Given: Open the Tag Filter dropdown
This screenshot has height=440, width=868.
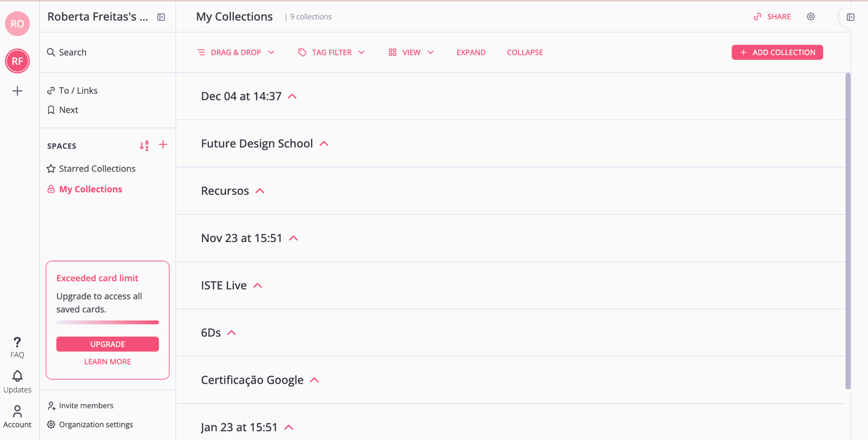Looking at the screenshot, I should (x=331, y=53).
